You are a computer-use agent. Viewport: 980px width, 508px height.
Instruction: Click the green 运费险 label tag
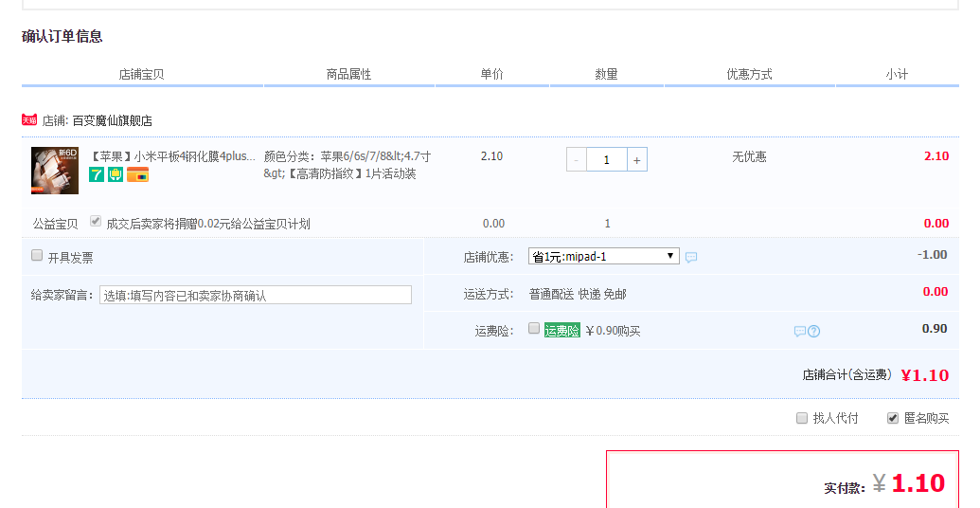tap(561, 331)
